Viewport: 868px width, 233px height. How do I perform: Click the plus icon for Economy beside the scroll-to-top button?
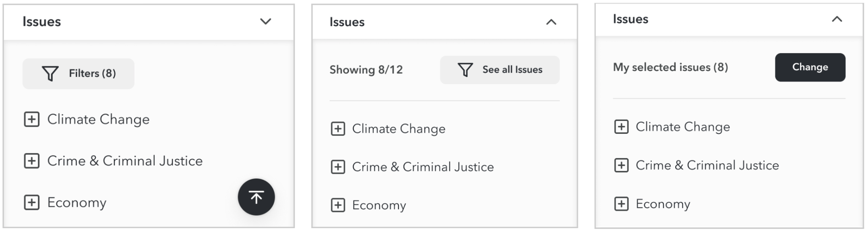[32, 202]
